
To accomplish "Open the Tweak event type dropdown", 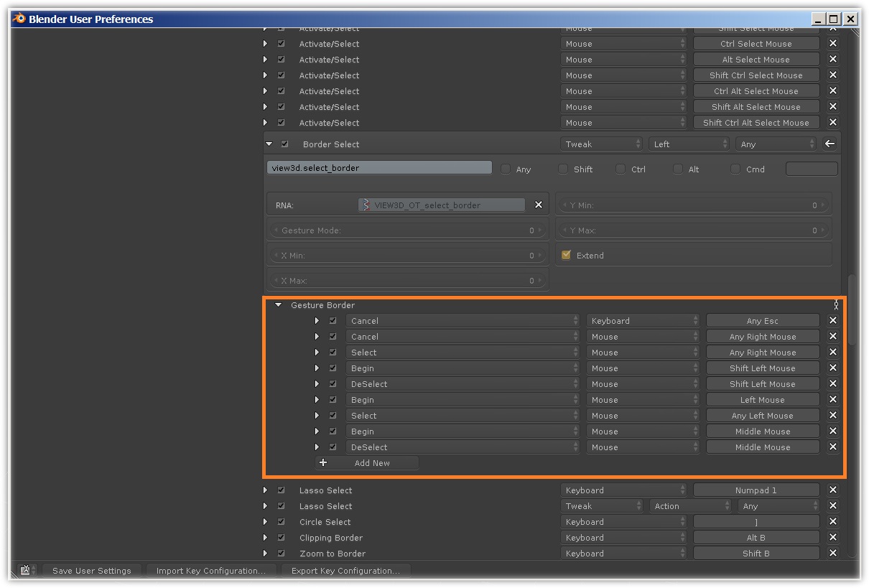I will pos(602,144).
